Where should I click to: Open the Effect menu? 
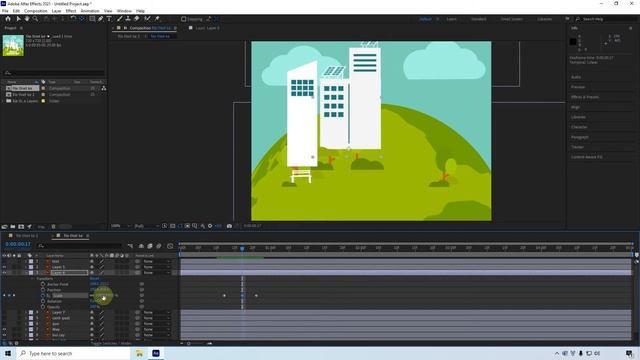[x=71, y=11]
